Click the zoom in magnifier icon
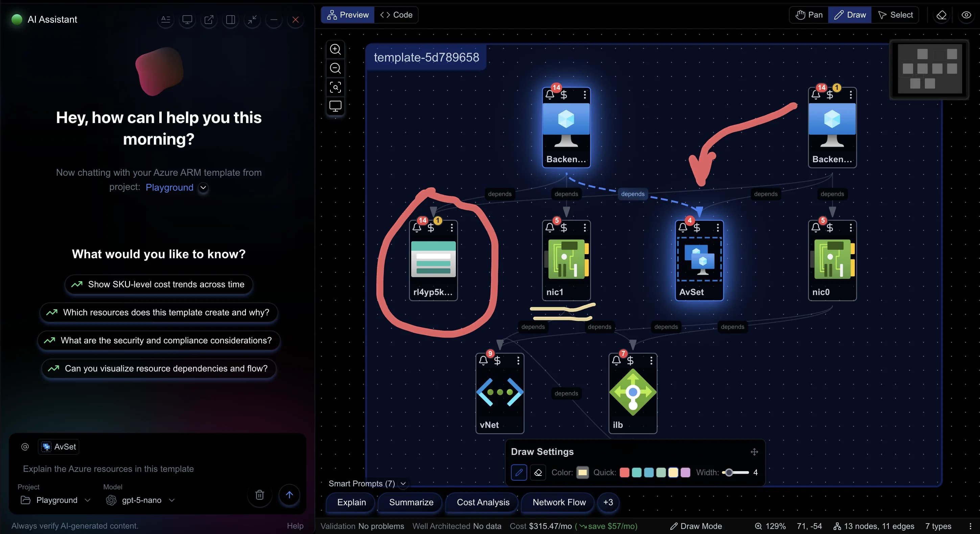 tap(335, 49)
